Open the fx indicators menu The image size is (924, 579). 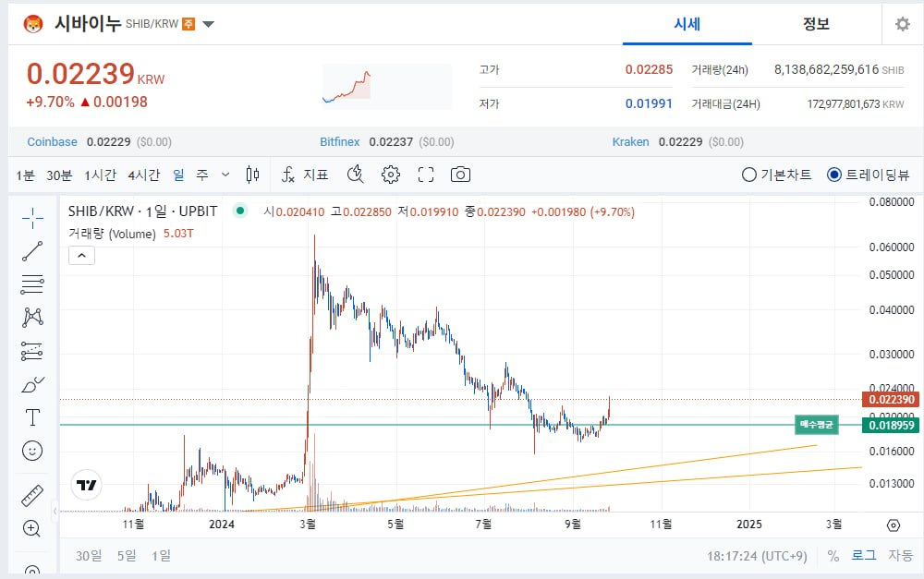[287, 175]
